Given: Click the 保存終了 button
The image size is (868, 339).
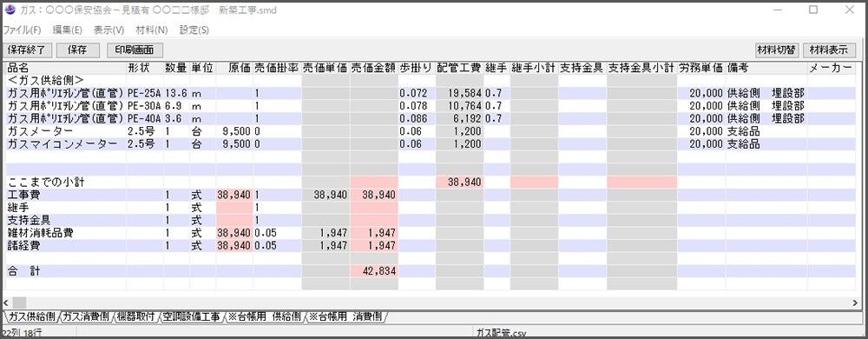Looking at the screenshot, I should [27, 50].
